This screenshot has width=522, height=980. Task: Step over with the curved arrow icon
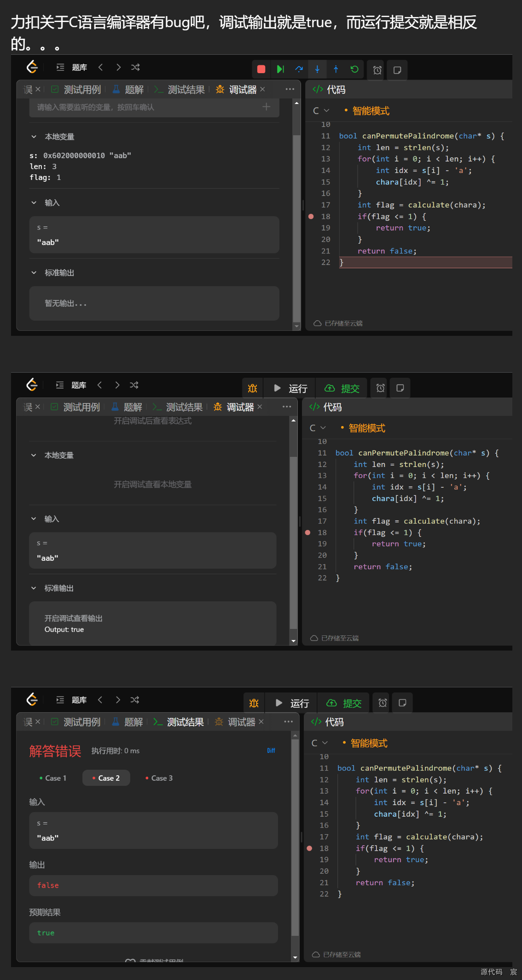[x=299, y=69]
